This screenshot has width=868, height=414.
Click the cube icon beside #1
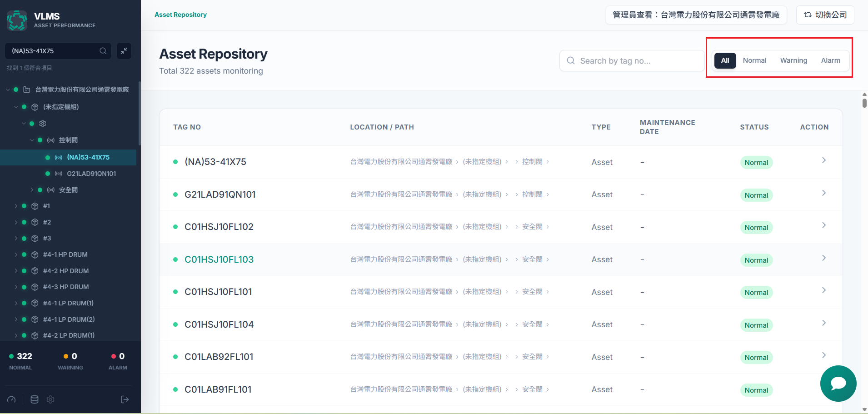coord(35,206)
